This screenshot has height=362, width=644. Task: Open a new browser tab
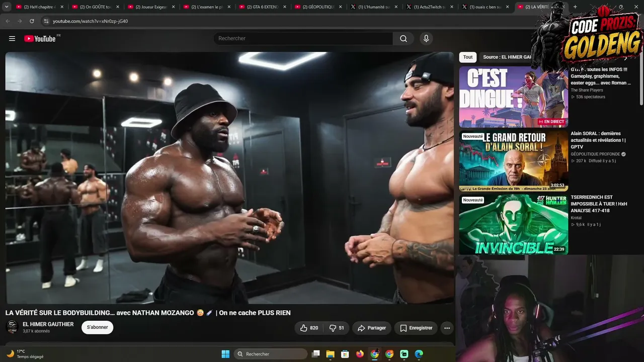[575, 7]
